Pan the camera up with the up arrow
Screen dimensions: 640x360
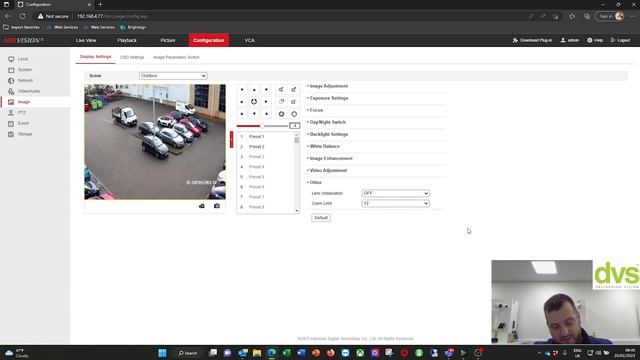[x=254, y=89]
